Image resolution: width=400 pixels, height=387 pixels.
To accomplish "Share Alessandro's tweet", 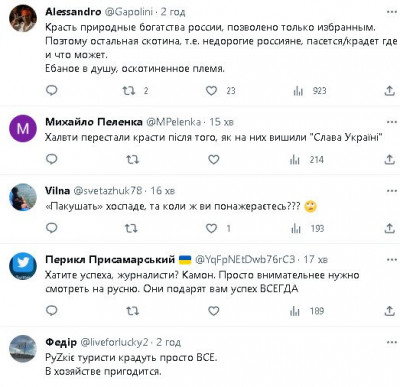I will click(x=389, y=90).
